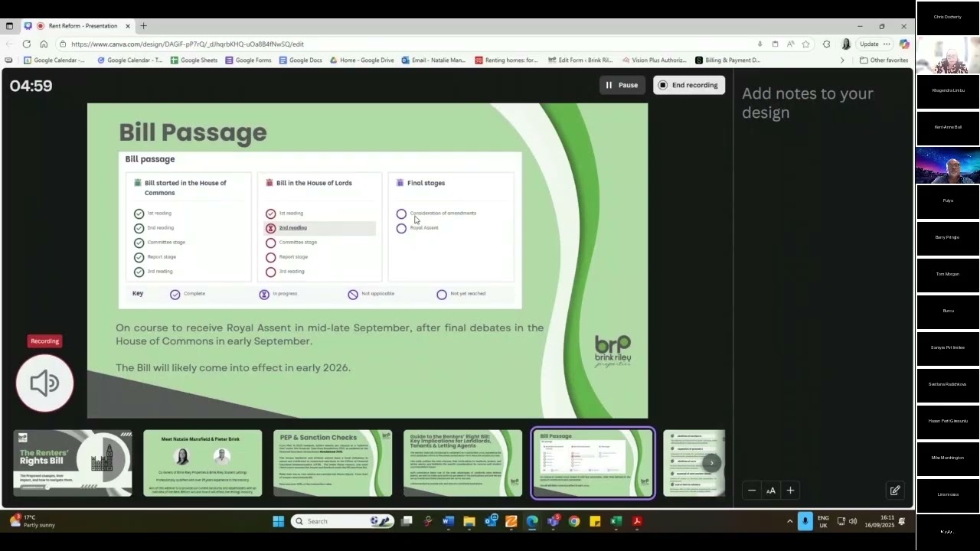Open Google Calendar - T... bookmark
The height and width of the screenshot is (551, 980).
click(x=129, y=60)
